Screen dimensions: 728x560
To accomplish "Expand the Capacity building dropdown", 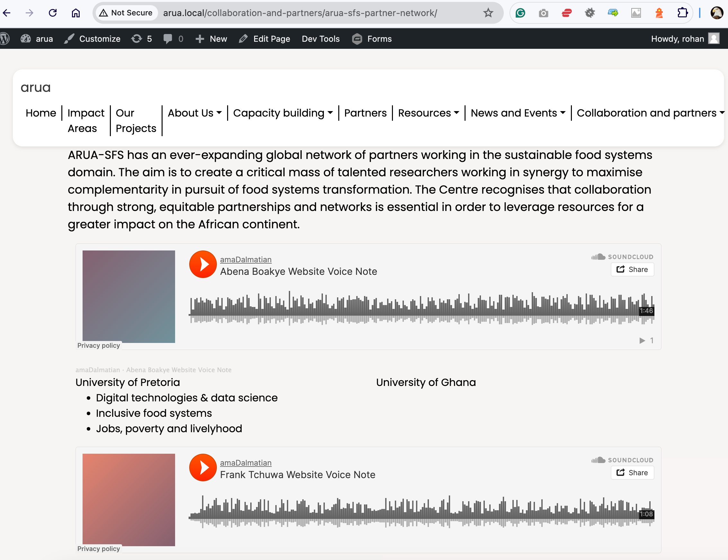I will coord(283,113).
